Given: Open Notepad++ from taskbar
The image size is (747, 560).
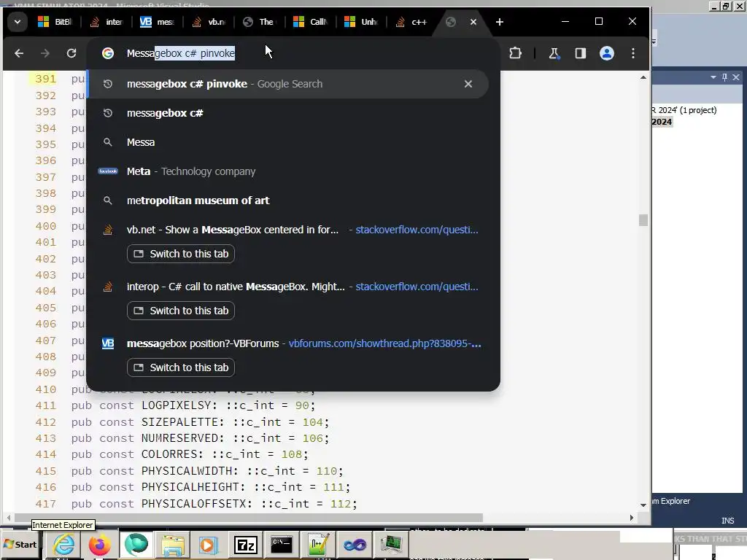Looking at the screenshot, I should tap(318, 545).
